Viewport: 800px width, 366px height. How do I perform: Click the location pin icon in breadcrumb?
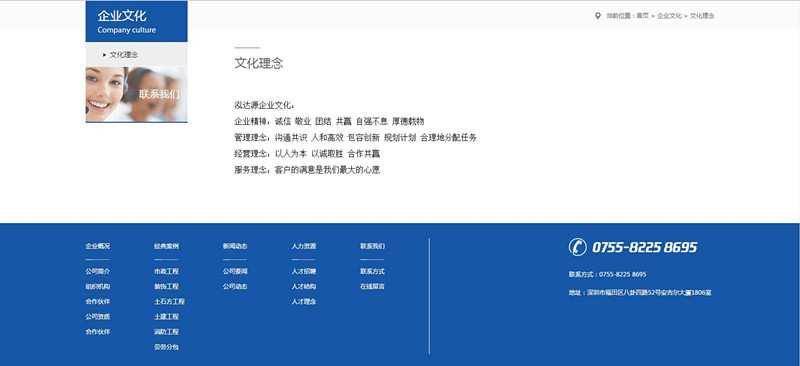597,16
